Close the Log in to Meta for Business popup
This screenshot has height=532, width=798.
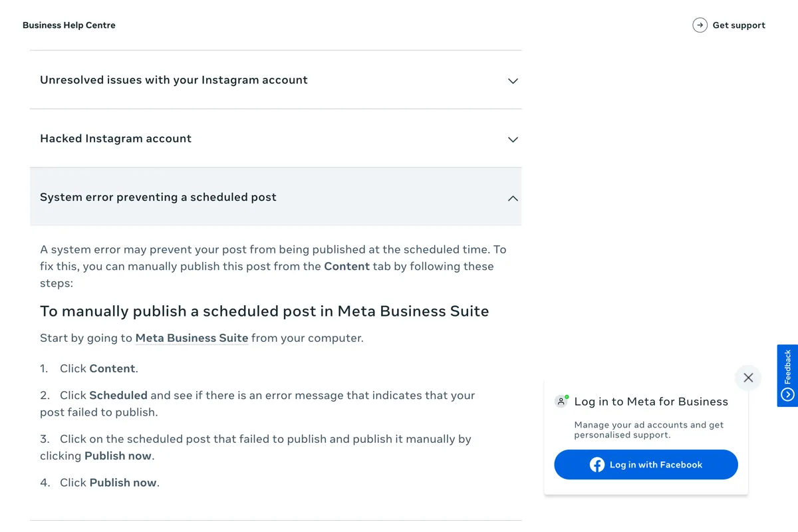point(748,378)
